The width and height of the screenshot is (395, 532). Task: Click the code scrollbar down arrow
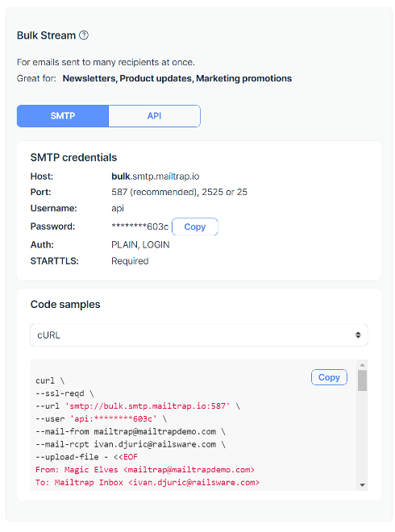point(362,485)
